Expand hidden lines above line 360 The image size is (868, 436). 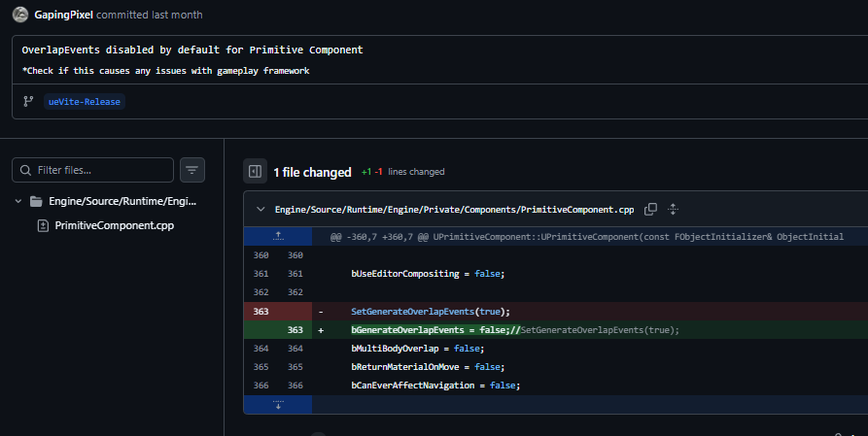click(278, 236)
